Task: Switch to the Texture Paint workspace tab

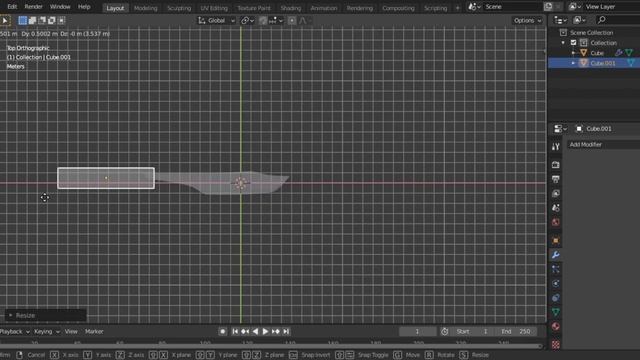Action: point(254,8)
